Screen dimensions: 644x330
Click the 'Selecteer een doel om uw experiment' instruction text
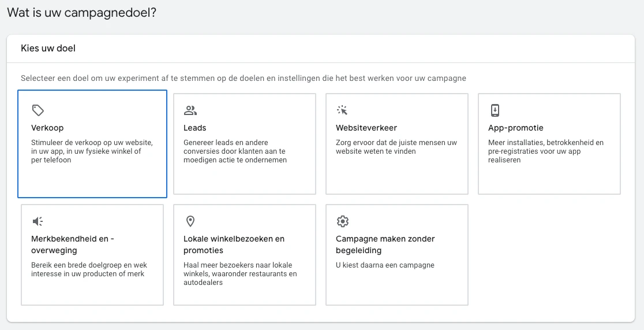tap(244, 78)
